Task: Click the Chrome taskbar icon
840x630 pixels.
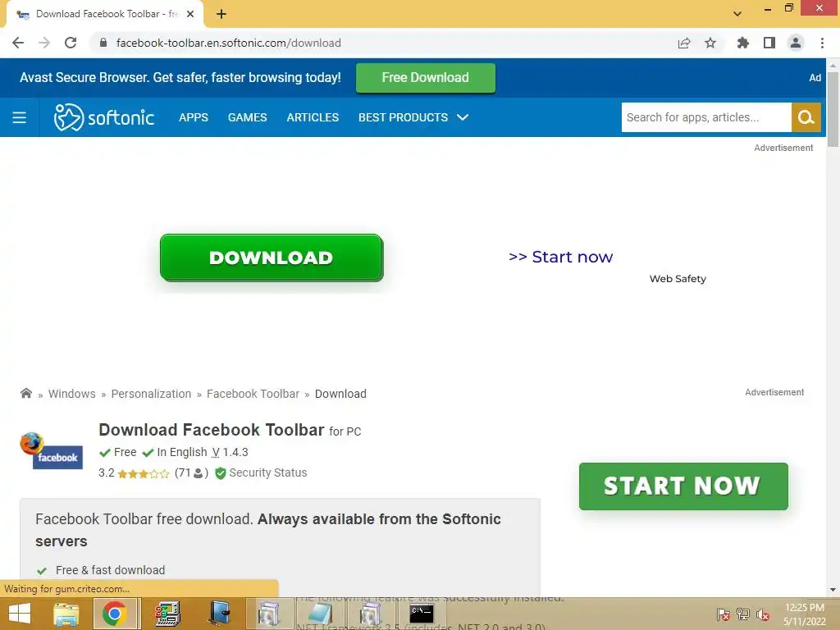Action: tap(114, 614)
